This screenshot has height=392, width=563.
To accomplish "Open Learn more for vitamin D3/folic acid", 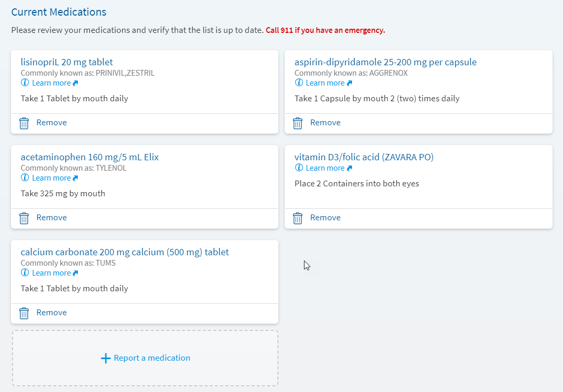I will pos(325,168).
